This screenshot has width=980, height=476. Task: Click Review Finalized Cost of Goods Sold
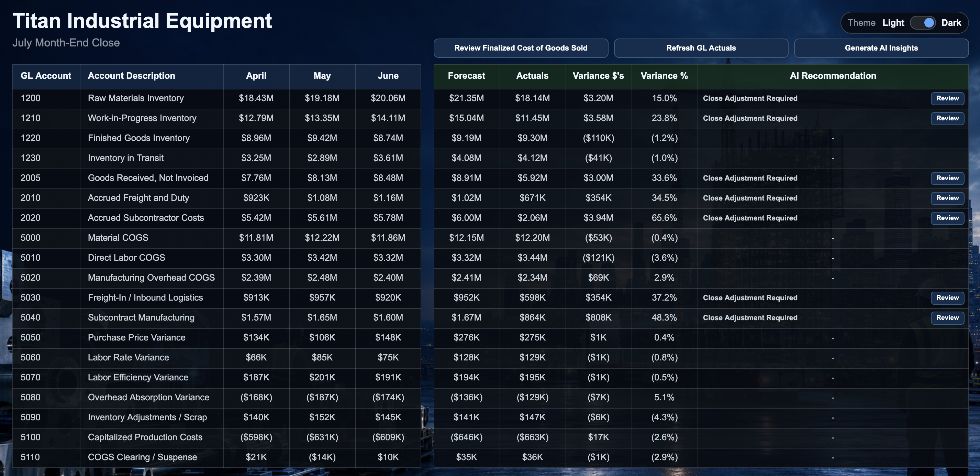[x=521, y=48]
